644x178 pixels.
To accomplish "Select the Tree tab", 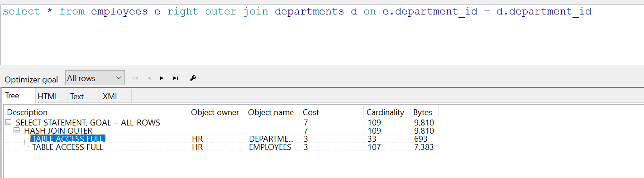I will pos(12,96).
